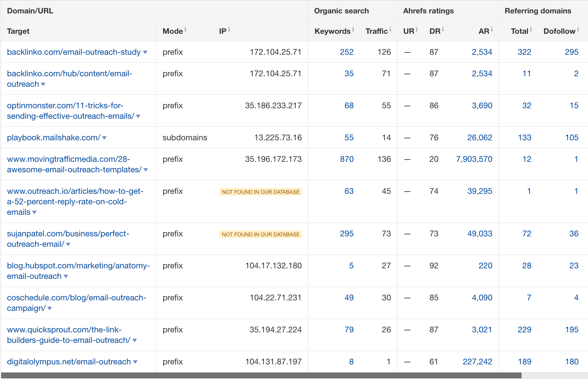The height and width of the screenshot is (383, 588).
Task: Click info icon next to AR header
Action: click(492, 29)
